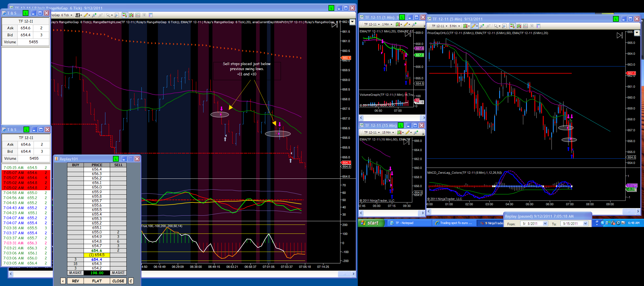This screenshot has width=644, height=286.
Task: Open the Indicators icon in the 6 Tick chart
Action: tap(138, 15)
